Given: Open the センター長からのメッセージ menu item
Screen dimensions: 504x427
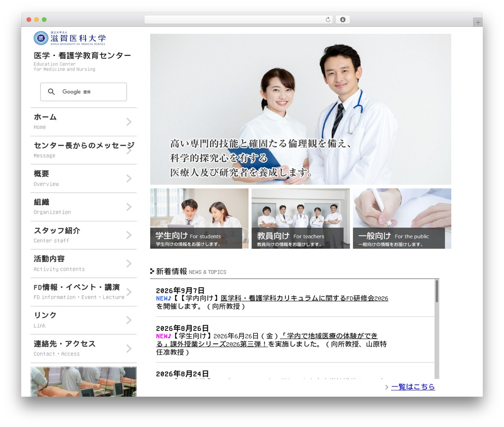Looking at the screenshot, I should [x=83, y=150].
